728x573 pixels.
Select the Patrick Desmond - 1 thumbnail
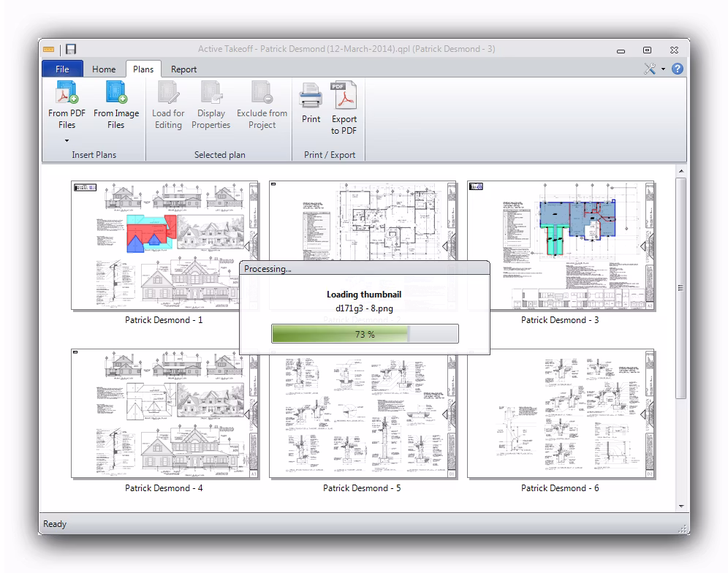click(164, 246)
